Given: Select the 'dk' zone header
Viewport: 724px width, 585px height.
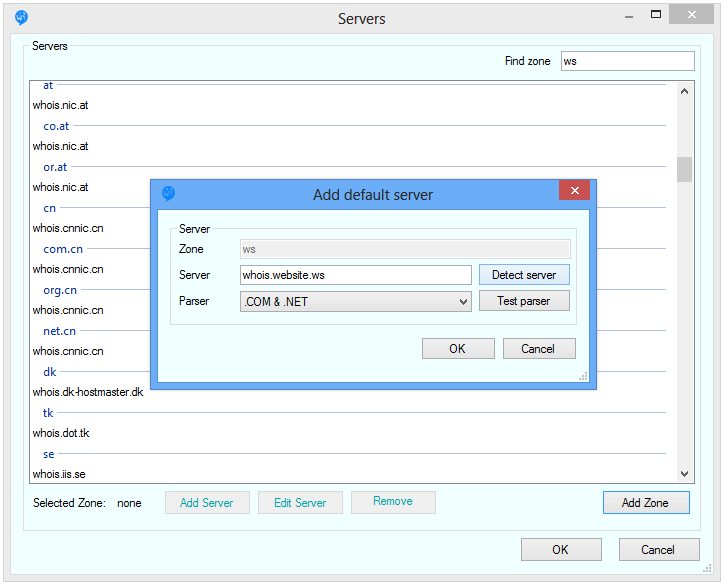Looking at the screenshot, I should 49,372.
